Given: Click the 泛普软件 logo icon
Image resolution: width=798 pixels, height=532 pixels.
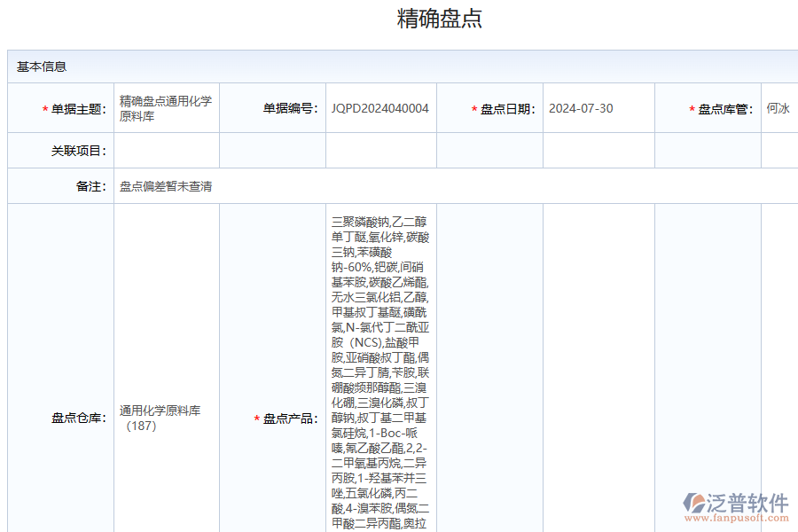Looking at the screenshot, I should click(692, 503).
